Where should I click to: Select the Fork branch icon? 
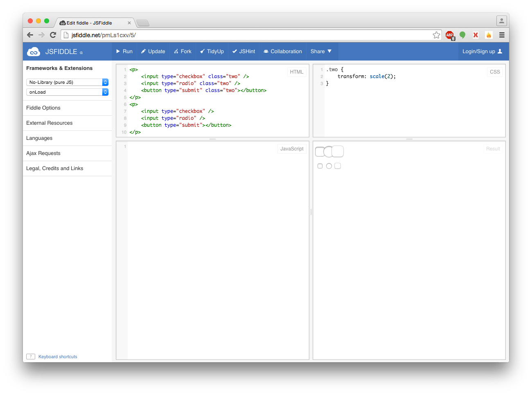(x=176, y=51)
